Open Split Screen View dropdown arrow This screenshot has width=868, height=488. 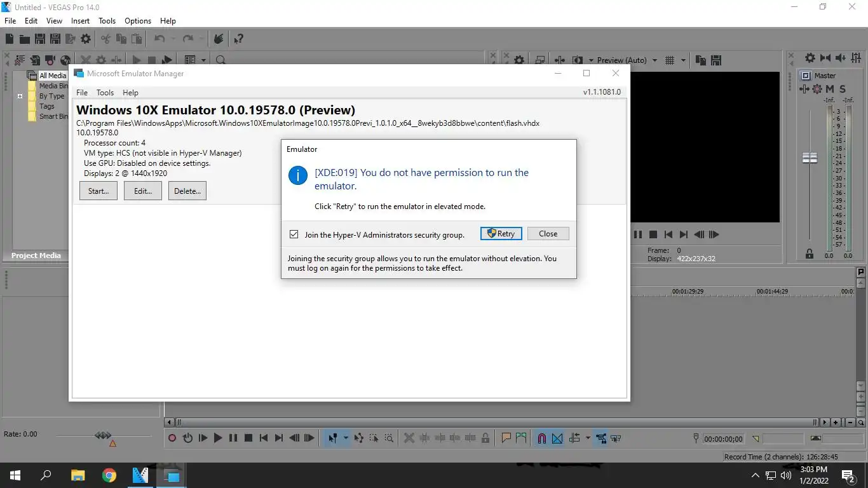tap(591, 60)
